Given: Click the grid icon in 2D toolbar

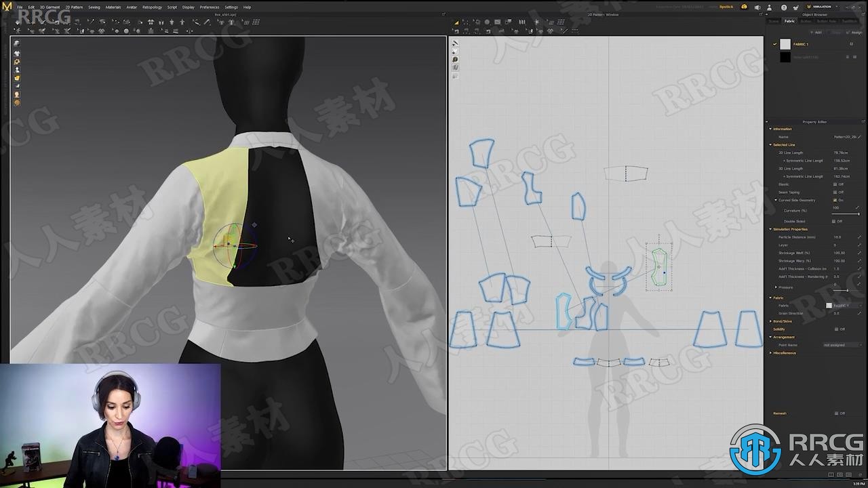Looking at the screenshot, I should point(561,22).
